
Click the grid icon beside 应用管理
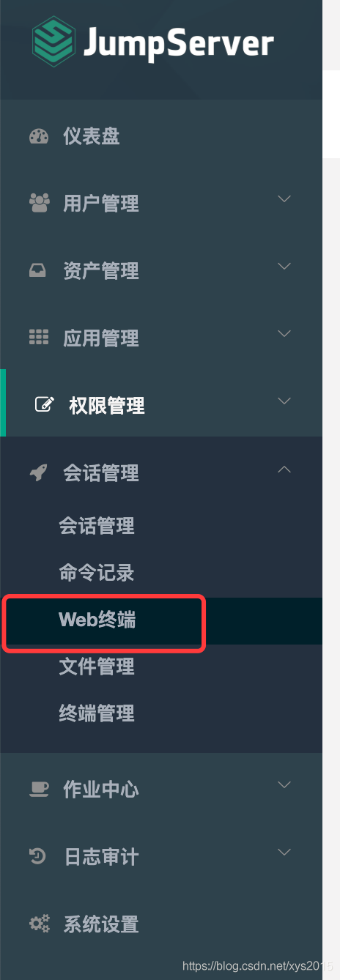(x=38, y=338)
